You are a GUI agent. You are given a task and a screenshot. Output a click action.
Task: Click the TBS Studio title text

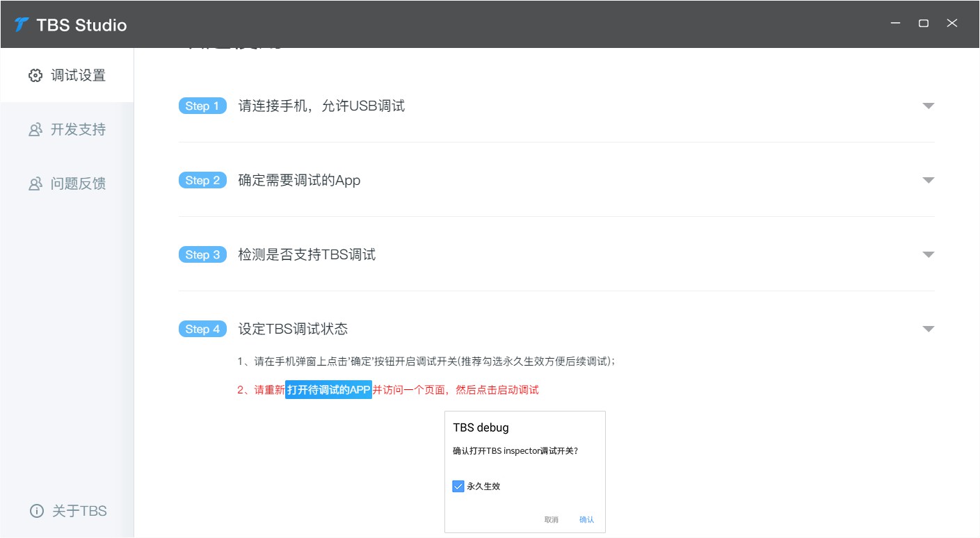(81, 25)
